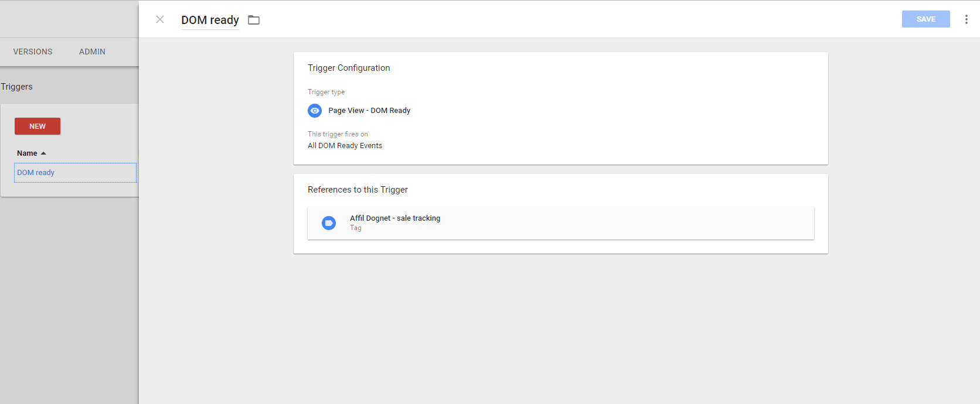Click the red NEW trigger button
Screen dimensions: 980x404
tap(38, 126)
